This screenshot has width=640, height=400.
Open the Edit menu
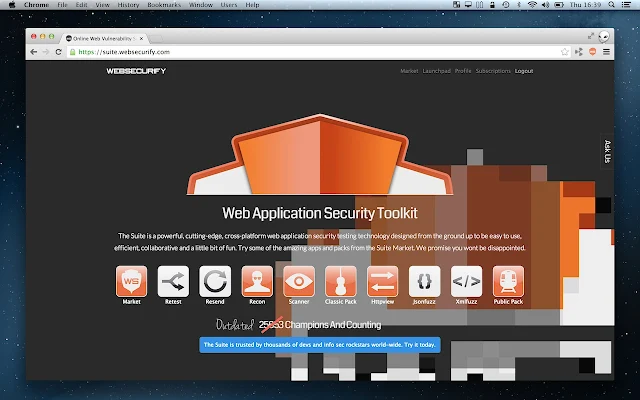[81, 5]
